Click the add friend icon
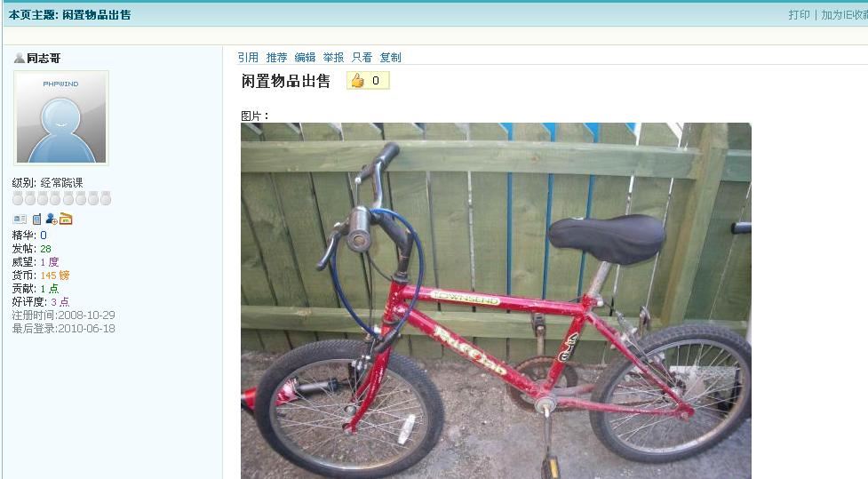The image size is (868, 479). point(52,219)
